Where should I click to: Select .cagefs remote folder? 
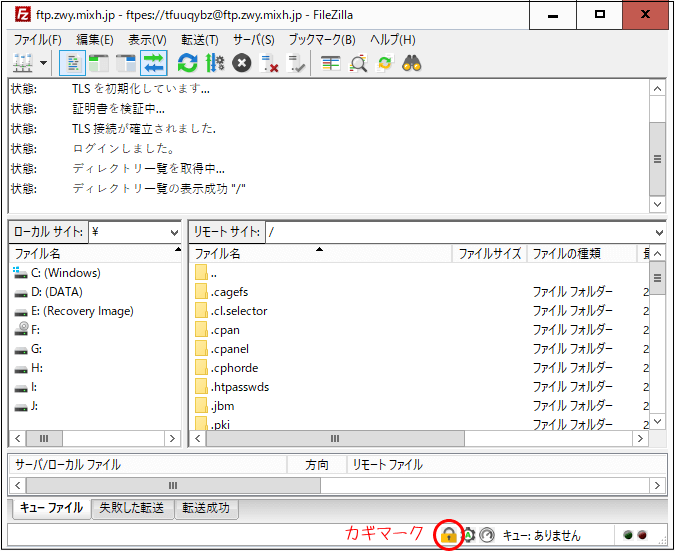tap(222, 292)
